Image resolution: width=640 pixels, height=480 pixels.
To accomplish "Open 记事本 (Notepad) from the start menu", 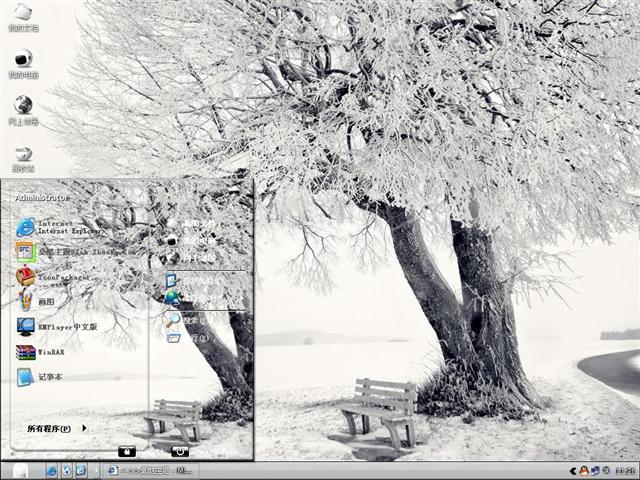I will pos(39,377).
